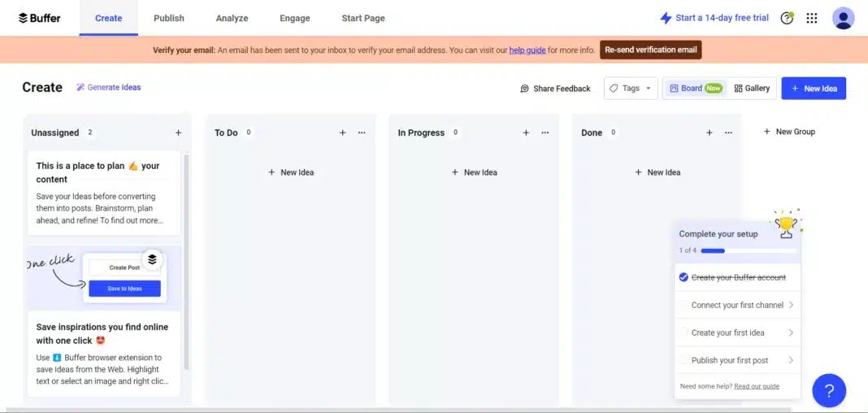Click the Buffer logo in header
Screen dimensions: 868x413
pyautogui.click(x=39, y=18)
